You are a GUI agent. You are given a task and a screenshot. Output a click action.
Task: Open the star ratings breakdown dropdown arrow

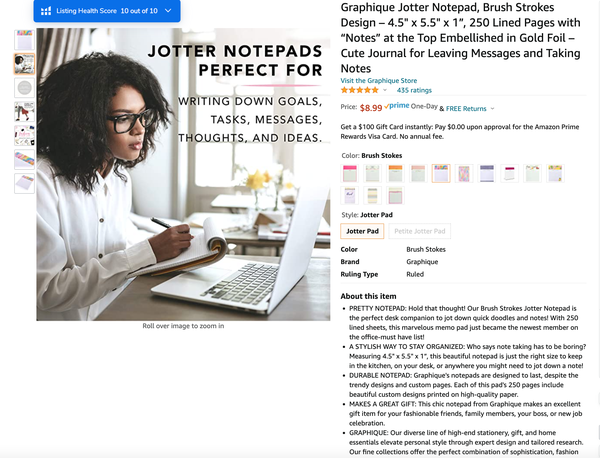(x=385, y=90)
